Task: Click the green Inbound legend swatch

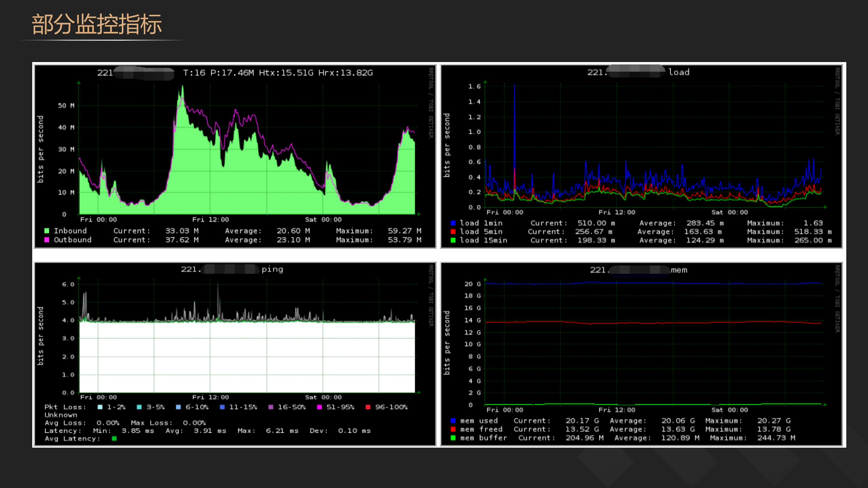Action: 47,231
